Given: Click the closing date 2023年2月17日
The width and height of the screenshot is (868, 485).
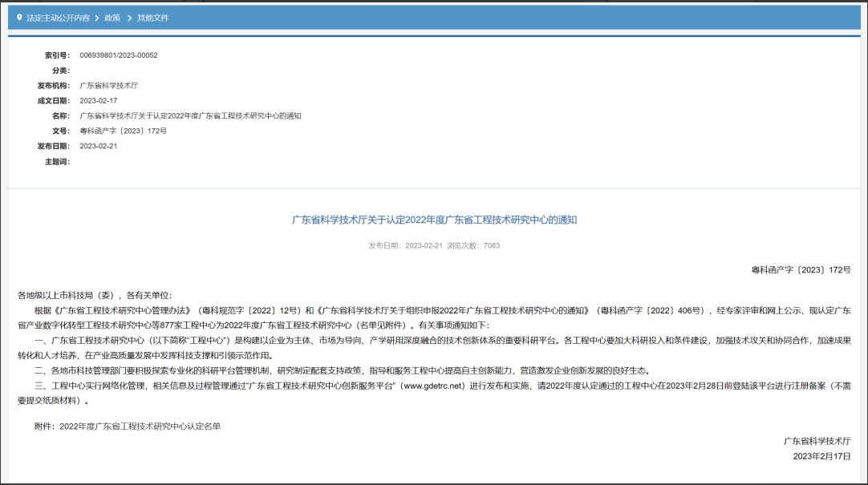Looking at the screenshot, I should click(821, 456).
